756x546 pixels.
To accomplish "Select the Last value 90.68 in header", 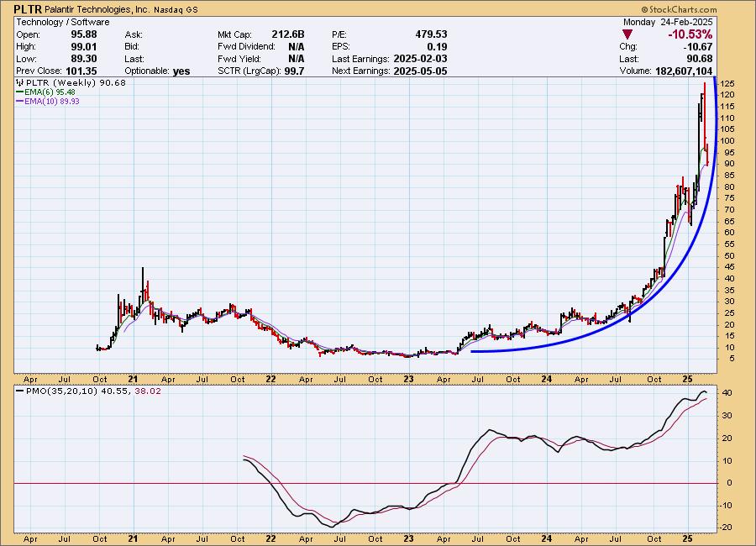I will click(700, 59).
